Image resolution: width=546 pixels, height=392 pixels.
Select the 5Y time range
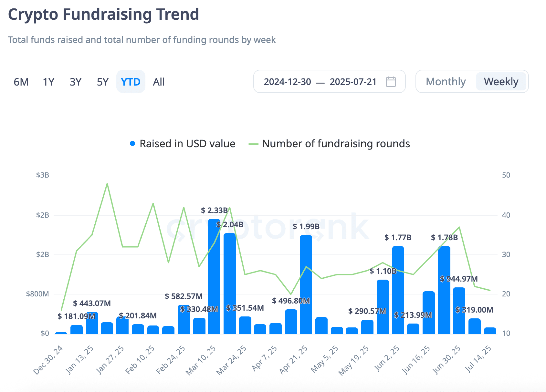[x=103, y=82]
